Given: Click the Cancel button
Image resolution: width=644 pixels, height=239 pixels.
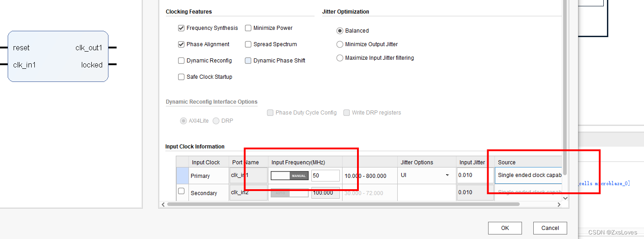Looking at the screenshot, I should point(550,228).
